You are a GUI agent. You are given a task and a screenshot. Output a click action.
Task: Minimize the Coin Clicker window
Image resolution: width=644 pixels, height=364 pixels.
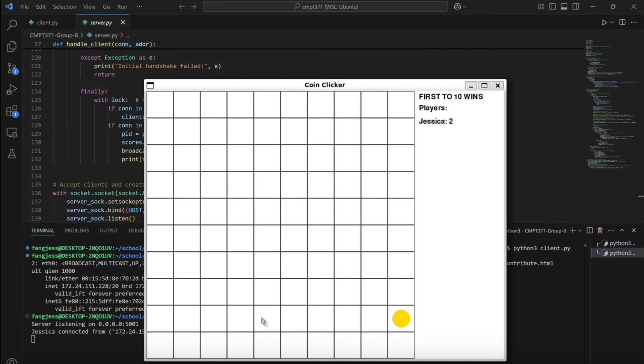point(471,85)
